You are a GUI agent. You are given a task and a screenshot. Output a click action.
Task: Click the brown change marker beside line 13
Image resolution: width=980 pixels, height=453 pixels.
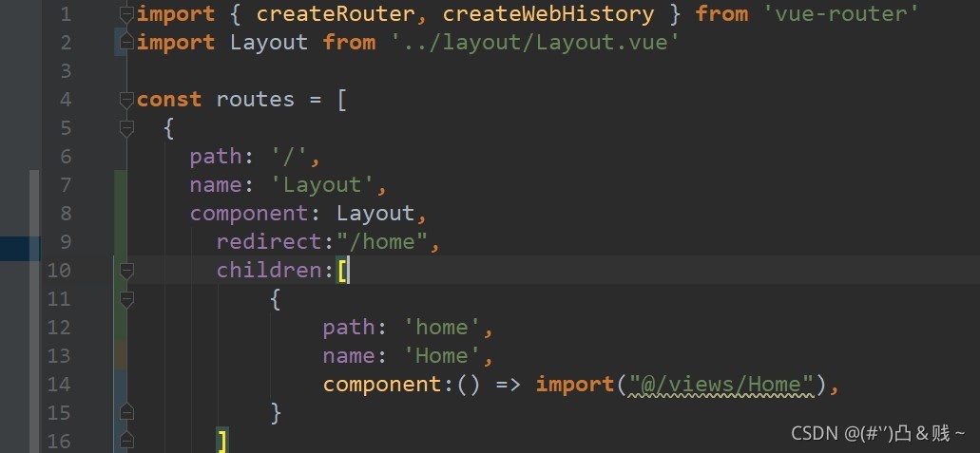point(120,355)
